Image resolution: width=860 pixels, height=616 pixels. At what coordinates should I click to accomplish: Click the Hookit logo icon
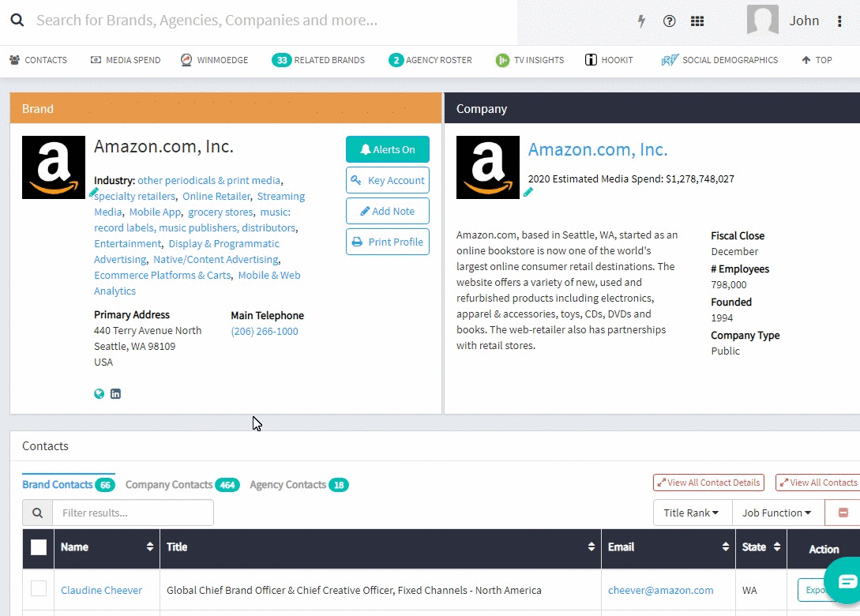591,60
